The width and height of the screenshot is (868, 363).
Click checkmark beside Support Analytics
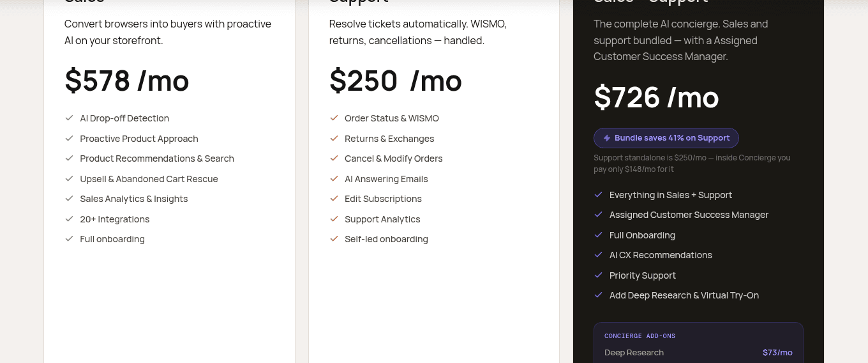334,219
